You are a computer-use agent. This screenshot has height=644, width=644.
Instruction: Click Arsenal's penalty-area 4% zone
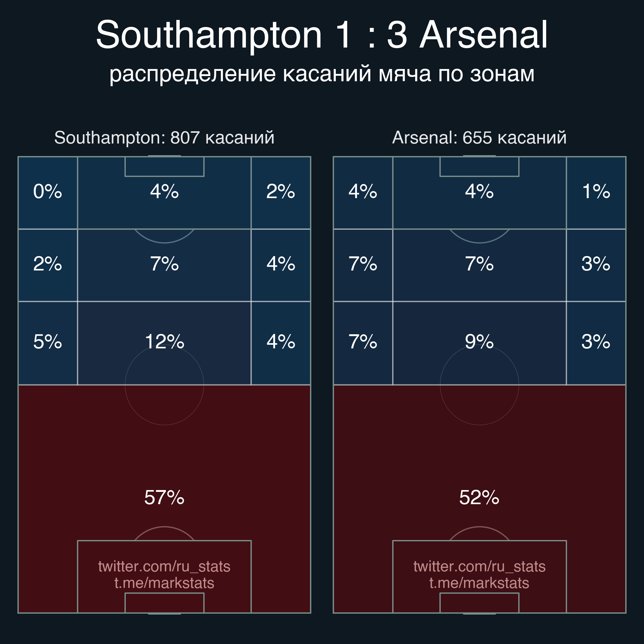479,192
